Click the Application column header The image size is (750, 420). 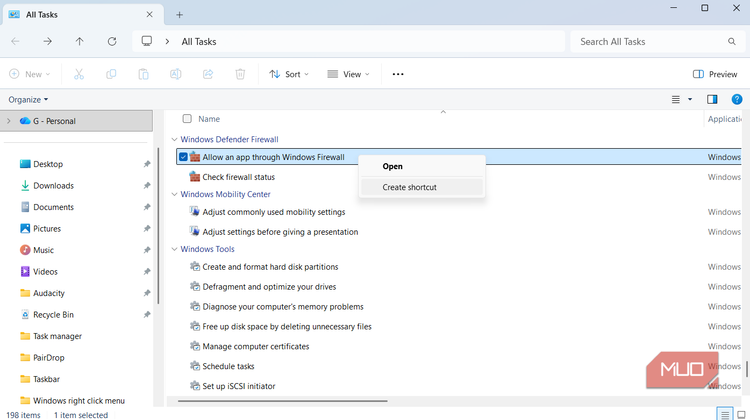coord(725,119)
